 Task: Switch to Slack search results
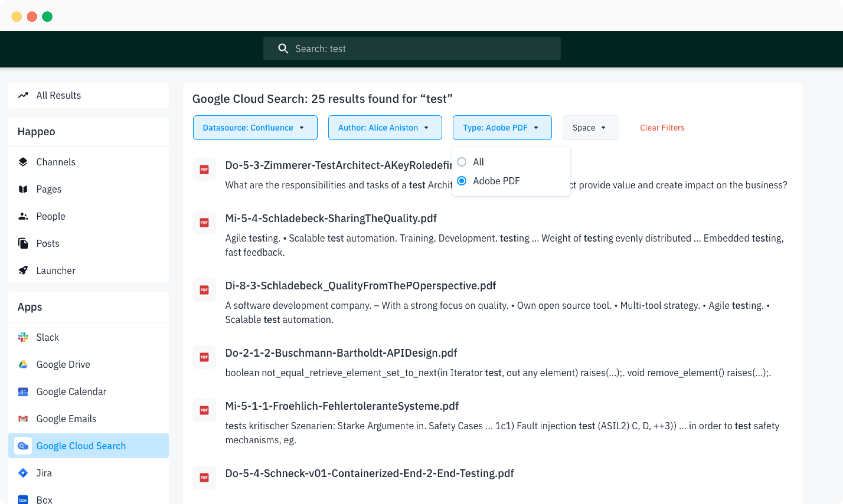(x=88, y=337)
